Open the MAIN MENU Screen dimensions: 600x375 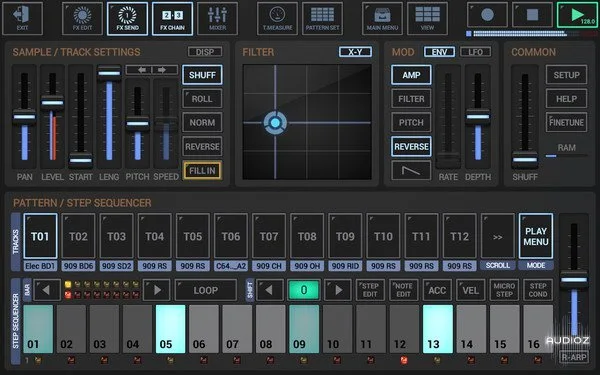tap(382, 18)
